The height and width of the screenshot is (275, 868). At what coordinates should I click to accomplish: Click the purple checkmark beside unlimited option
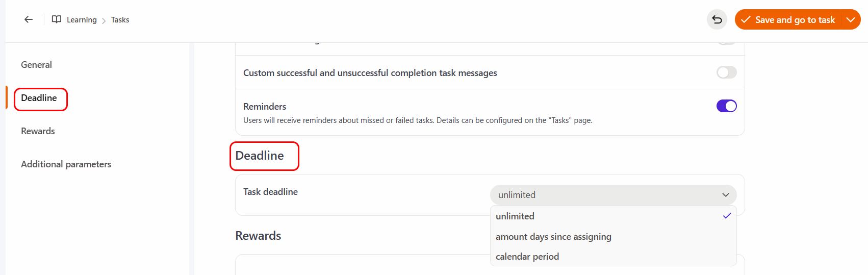click(727, 216)
